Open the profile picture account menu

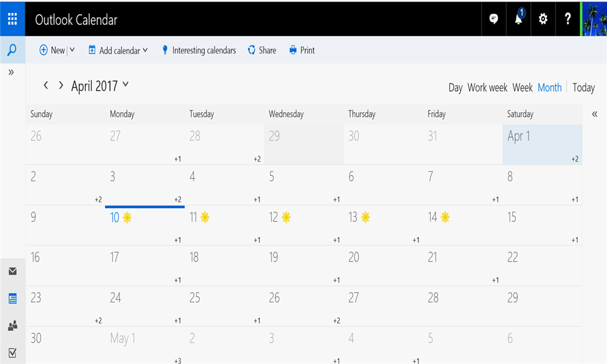[593, 18]
